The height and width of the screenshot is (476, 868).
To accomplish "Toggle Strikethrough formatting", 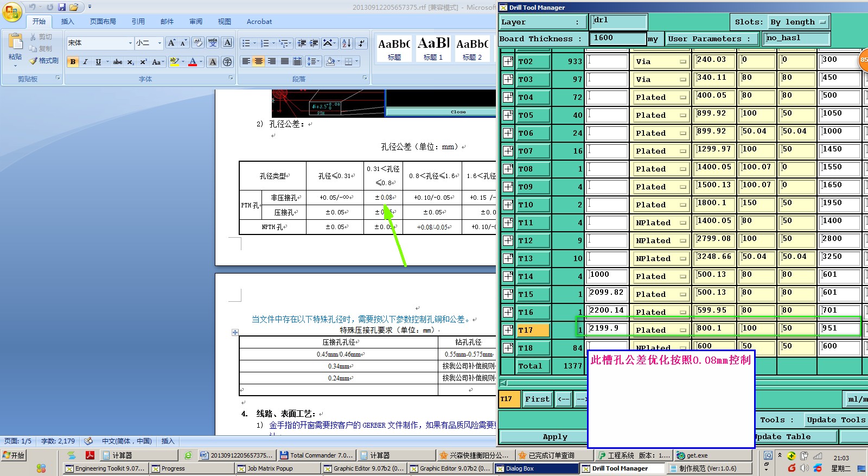I will (x=117, y=62).
